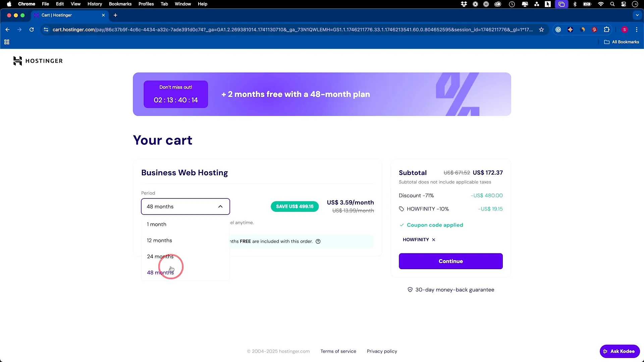Click the browser forward arrow

tap(19, 29)
